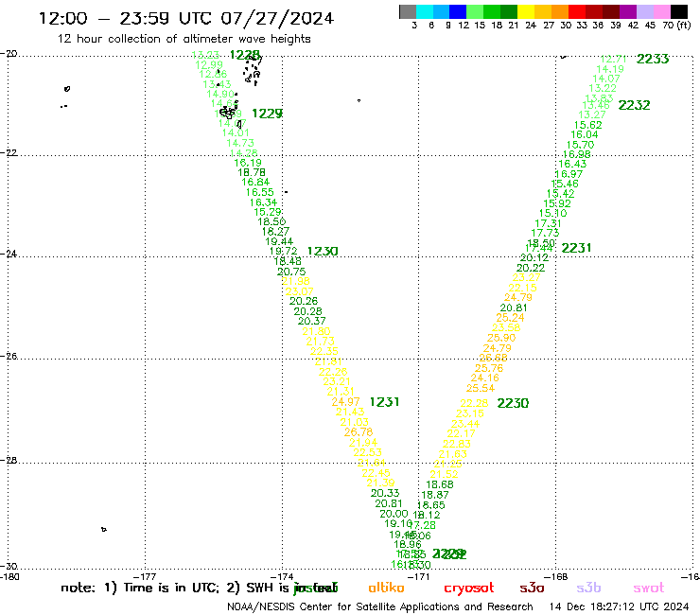
Task: Click the gray 0-3 ft legend swatch
Action: coord(408,11)
